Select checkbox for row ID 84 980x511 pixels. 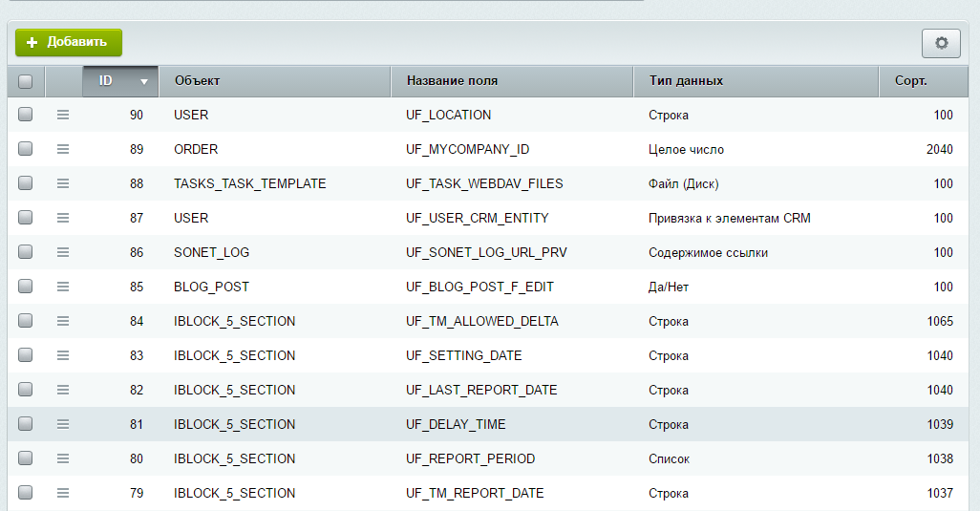click(x=26, y=321)
